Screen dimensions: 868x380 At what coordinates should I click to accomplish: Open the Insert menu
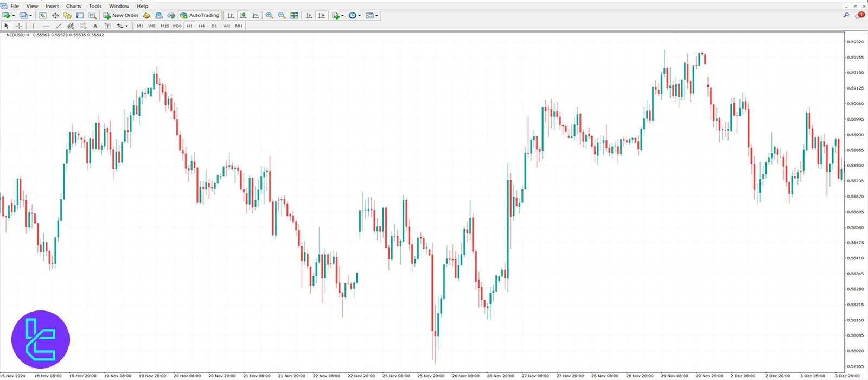52,6
